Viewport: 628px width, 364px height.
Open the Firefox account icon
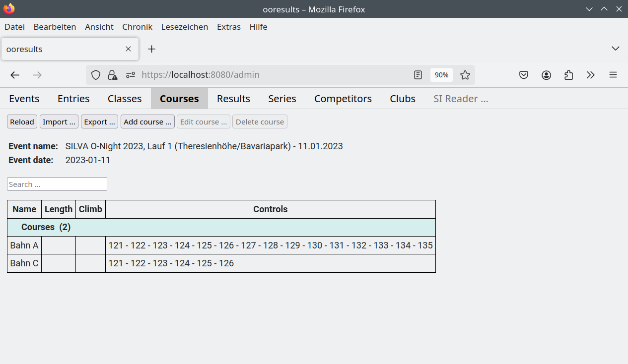(546, 75)
